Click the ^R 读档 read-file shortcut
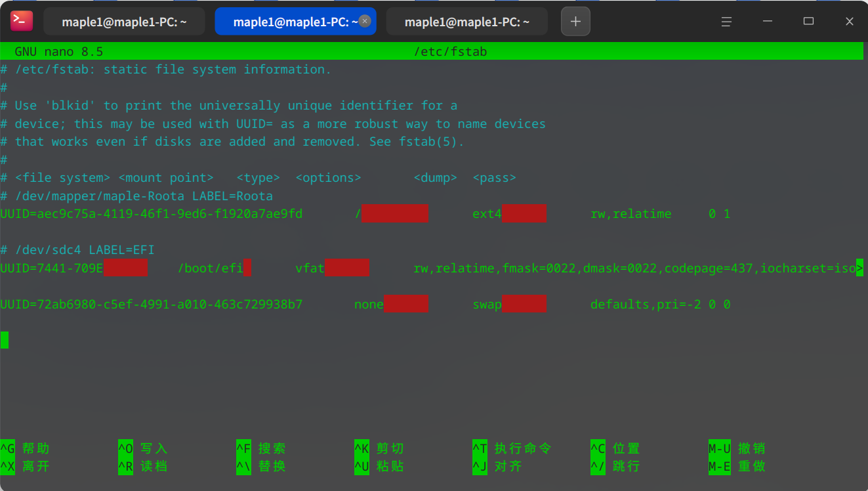 143,466
